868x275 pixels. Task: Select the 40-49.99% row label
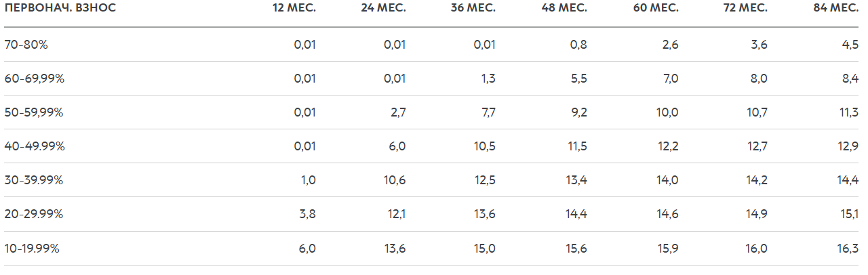pyautogui.click(x=34, y=146)
